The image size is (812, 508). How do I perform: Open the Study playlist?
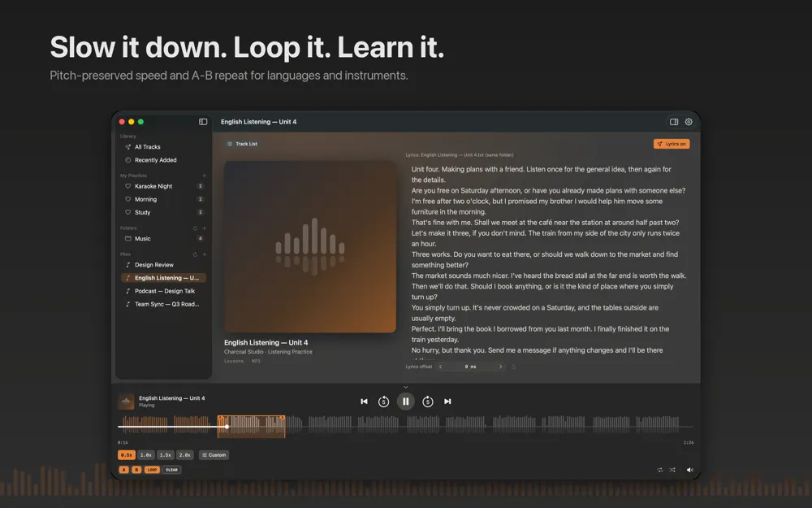pyautogui.click(x=163, y=212)
